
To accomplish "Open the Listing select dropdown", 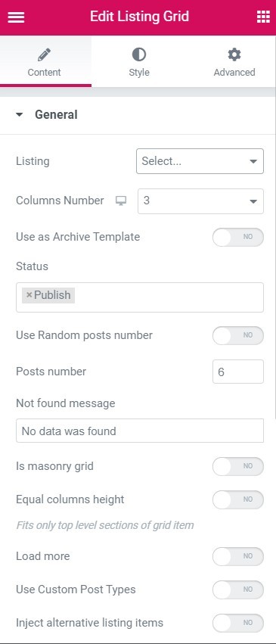I will (x=200, y=161).
